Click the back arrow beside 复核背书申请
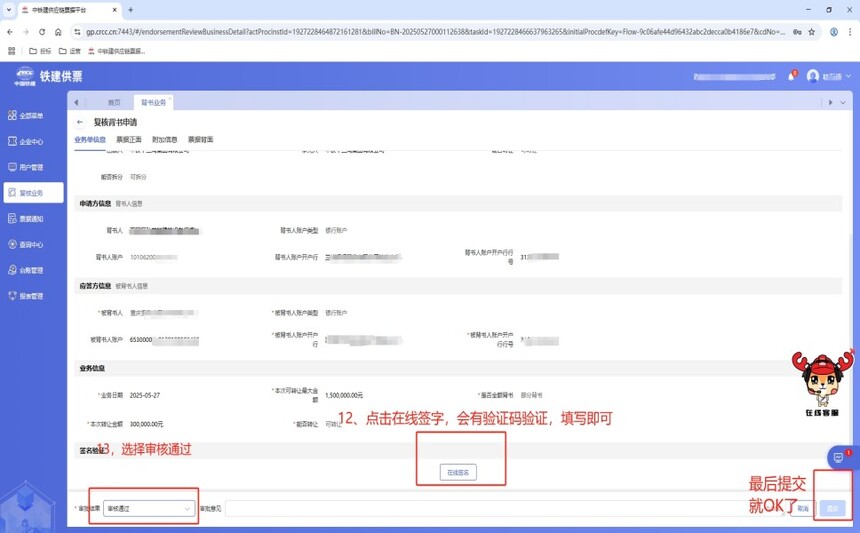 (x=81, y=122)
